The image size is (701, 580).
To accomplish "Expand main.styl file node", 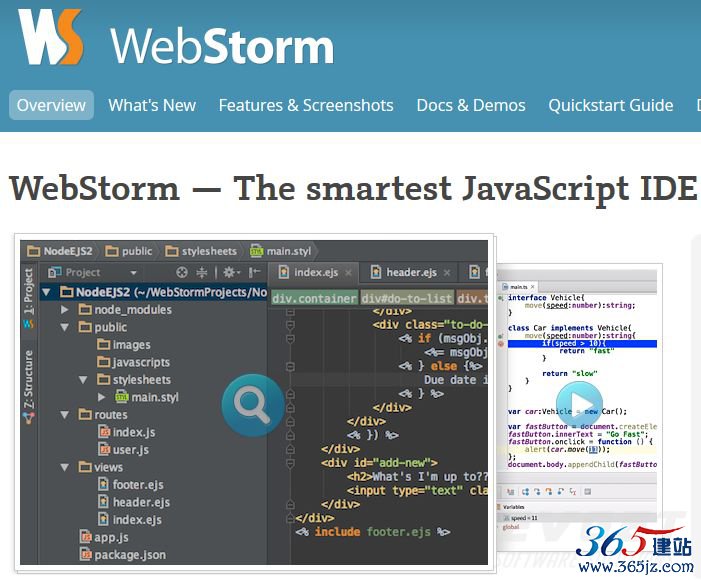I will click(x=101, y=397).
